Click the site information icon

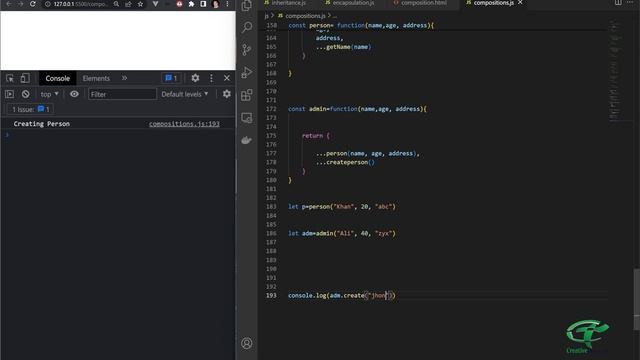click(x=47, y=4)
